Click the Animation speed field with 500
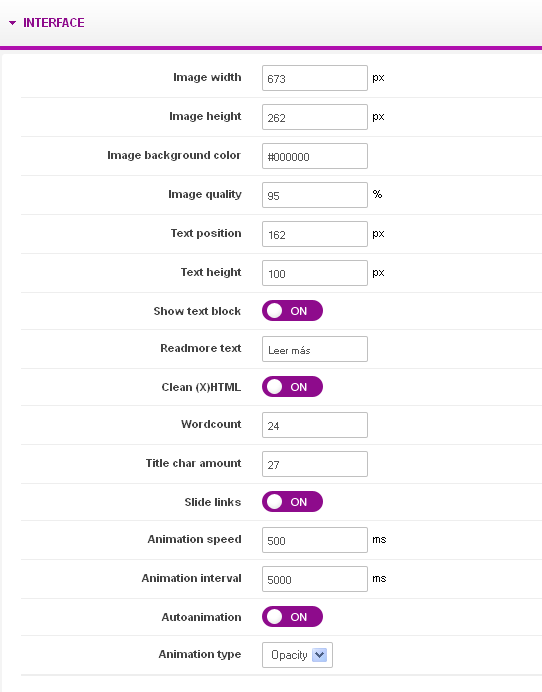 click(x=315, y=540)
